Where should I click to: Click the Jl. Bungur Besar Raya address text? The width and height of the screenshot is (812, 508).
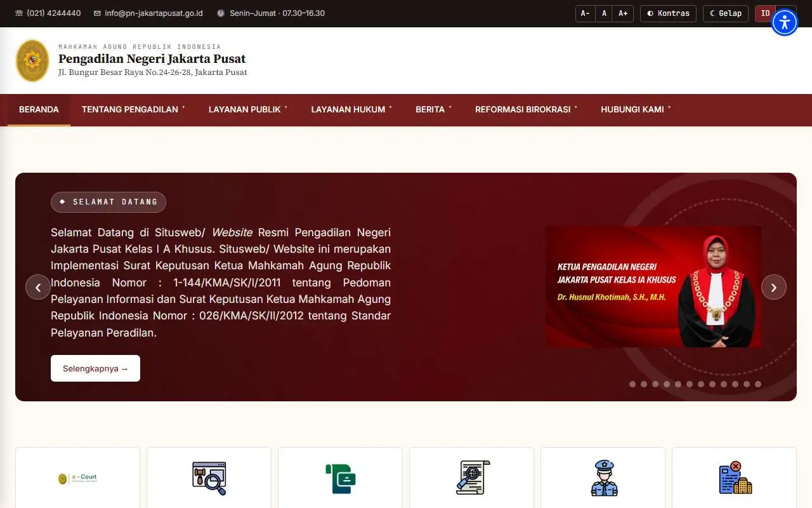pos(153,72)
